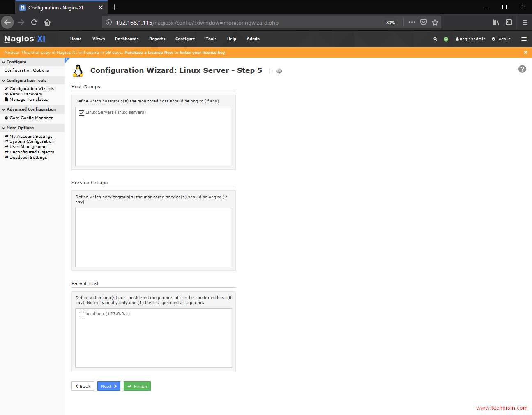Click the browser forward arrow button
The height and width of the screenshot is (415, 532).
[21, 22]
